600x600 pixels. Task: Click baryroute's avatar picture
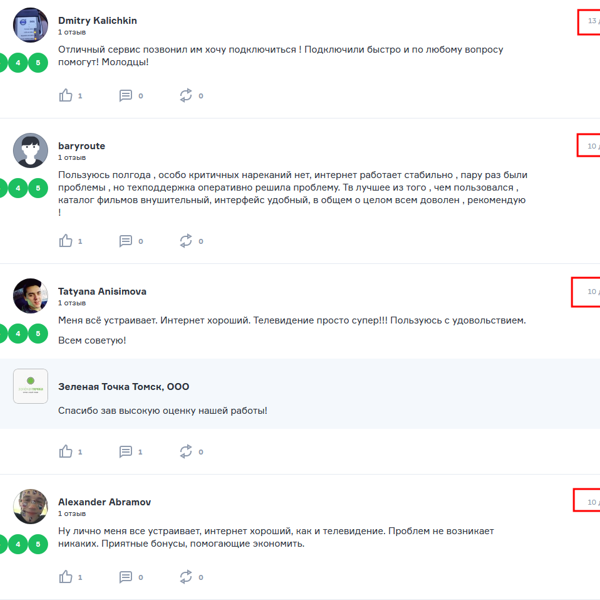30,151
